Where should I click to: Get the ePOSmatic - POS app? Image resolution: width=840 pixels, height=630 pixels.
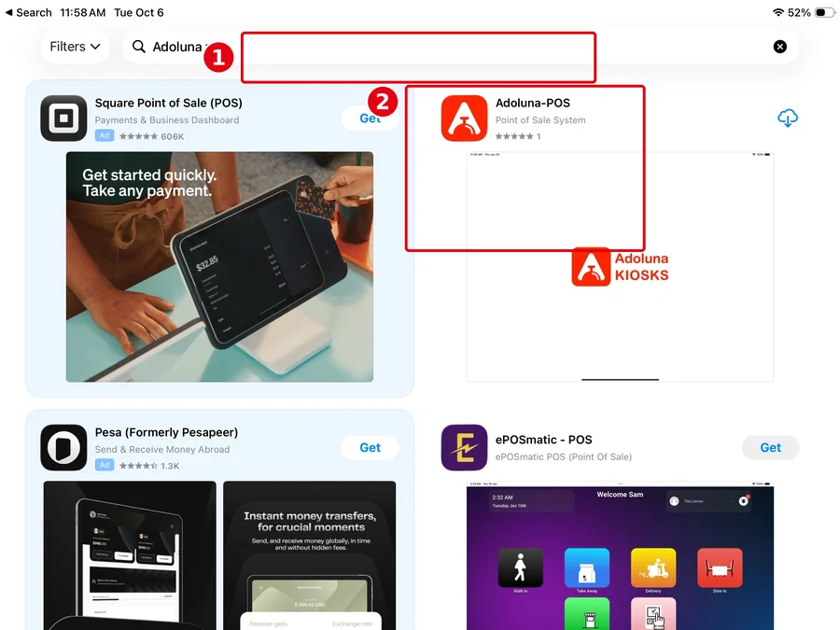770,447
